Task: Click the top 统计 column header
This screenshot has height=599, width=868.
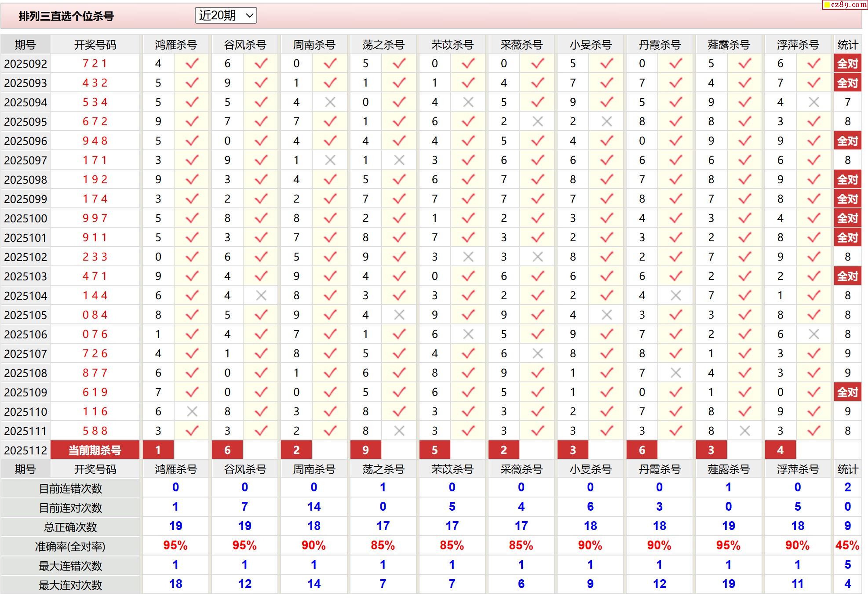Action: point(847,45)
